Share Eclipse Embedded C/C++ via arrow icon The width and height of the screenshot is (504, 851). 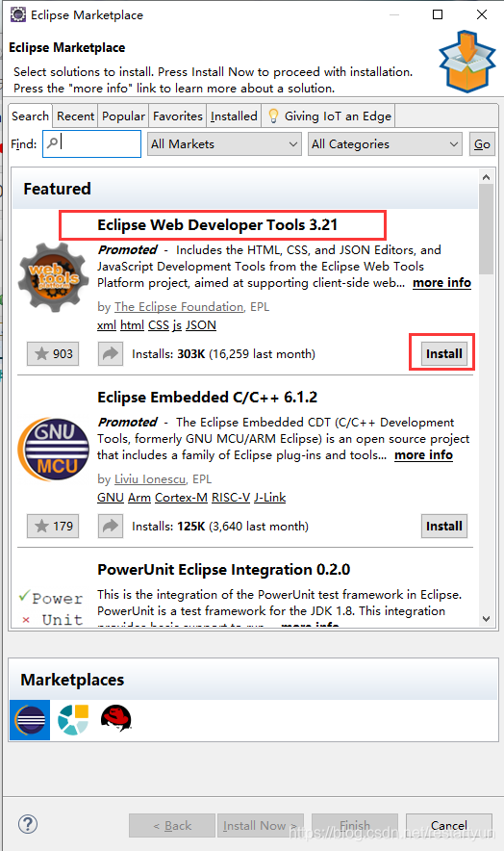(x=111, y=526)
